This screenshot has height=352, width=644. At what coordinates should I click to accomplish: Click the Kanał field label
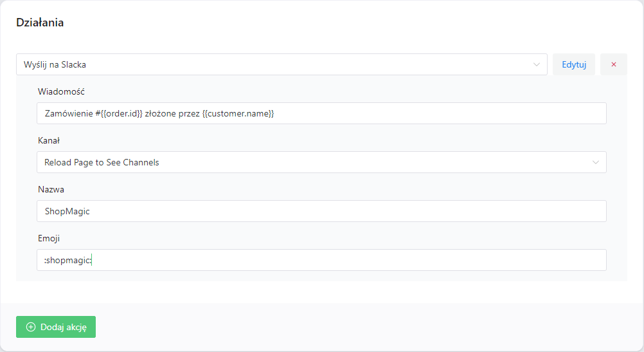[49, 140]
